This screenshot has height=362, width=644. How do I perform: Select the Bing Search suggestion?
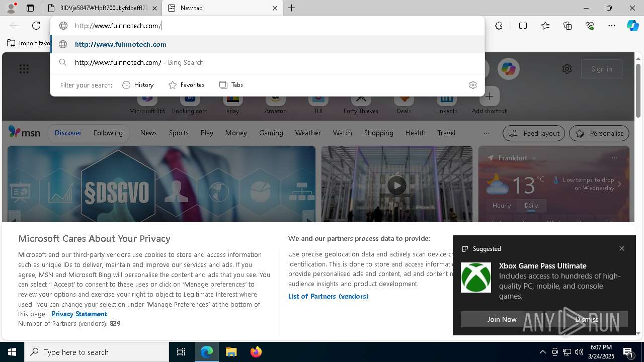(267, 62)
